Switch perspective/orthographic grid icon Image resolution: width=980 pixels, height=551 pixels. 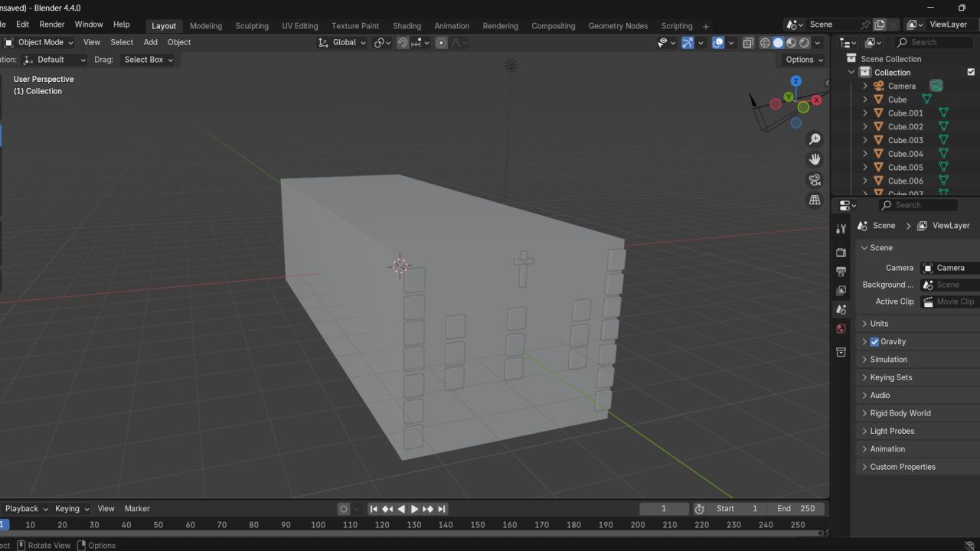tap(815, 200)
